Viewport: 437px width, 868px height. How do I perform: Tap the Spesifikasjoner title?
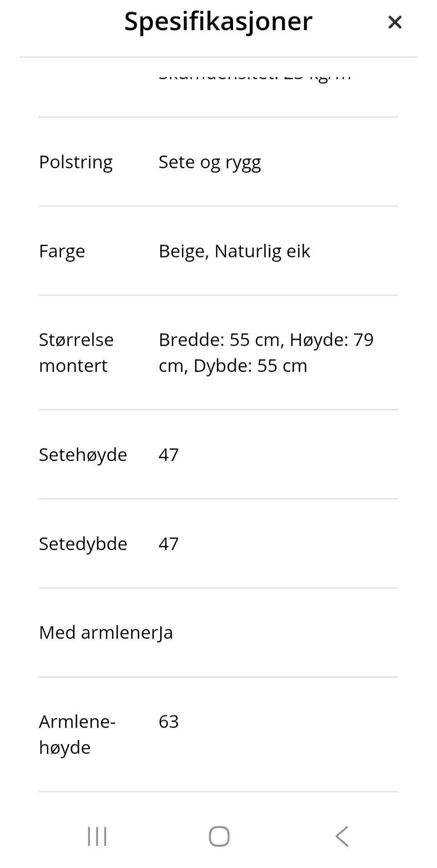(x=218, y=21)
